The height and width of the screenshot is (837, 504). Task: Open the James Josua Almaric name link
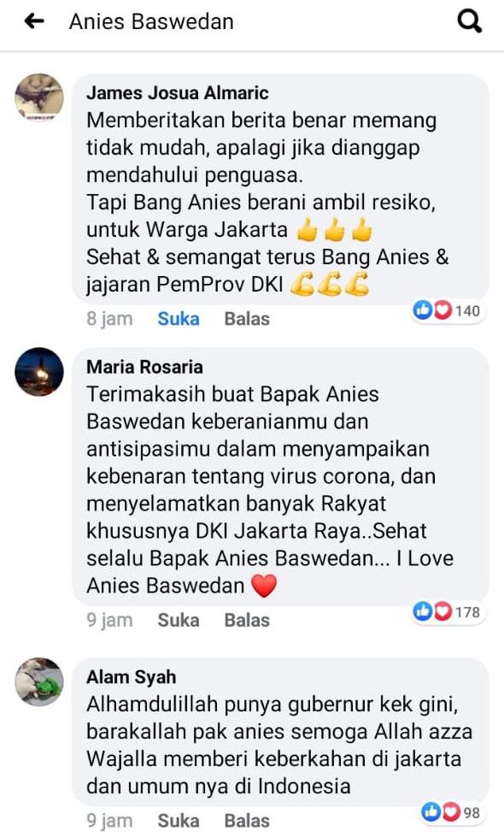178,93
